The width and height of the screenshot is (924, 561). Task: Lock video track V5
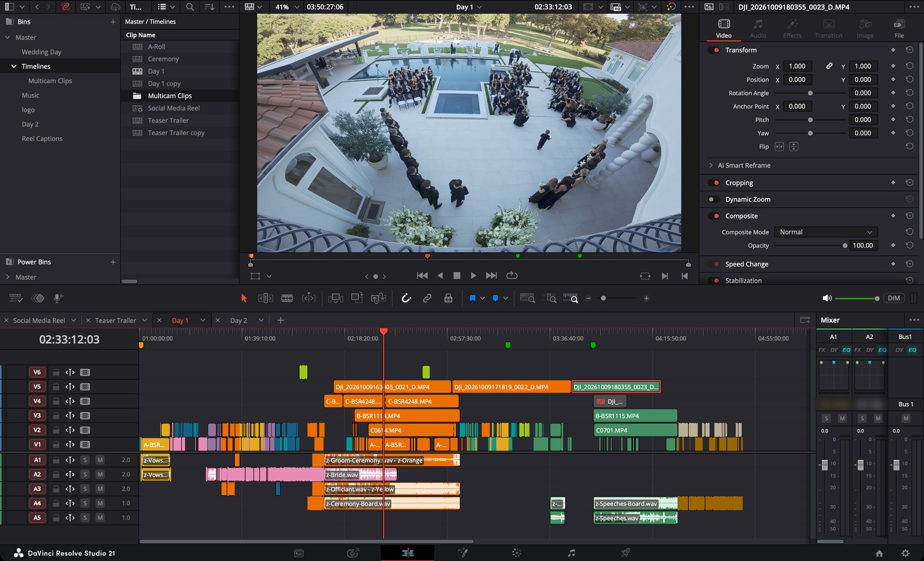pyautogui.click(x=56, y=387)
